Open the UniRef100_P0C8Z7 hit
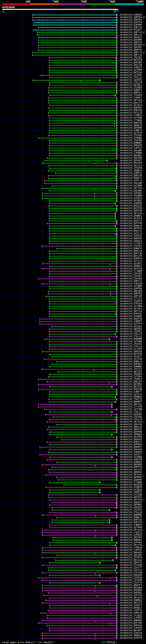The height and width of the screenshot is (644, 146). click(x=131, y=30)
